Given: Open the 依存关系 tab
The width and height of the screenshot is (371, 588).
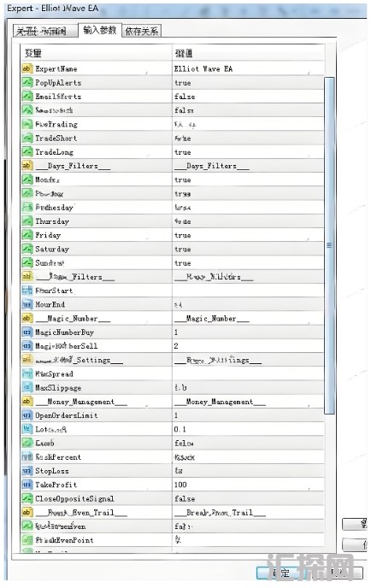Looking at the screenshot, I should point(142,31).
